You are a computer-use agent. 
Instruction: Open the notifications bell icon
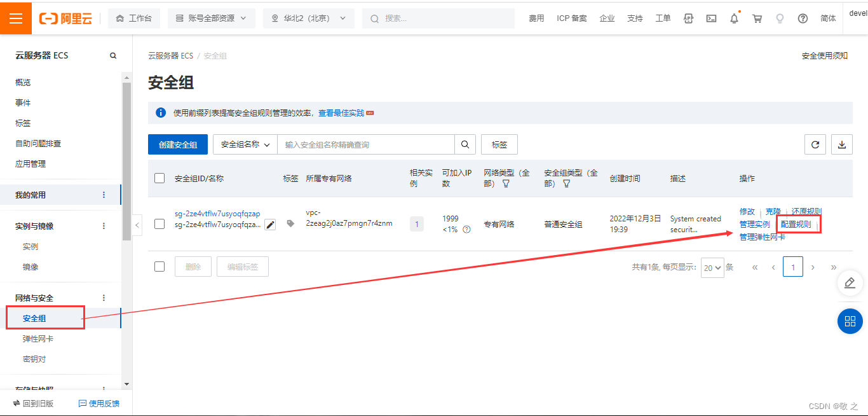(734, 18)
